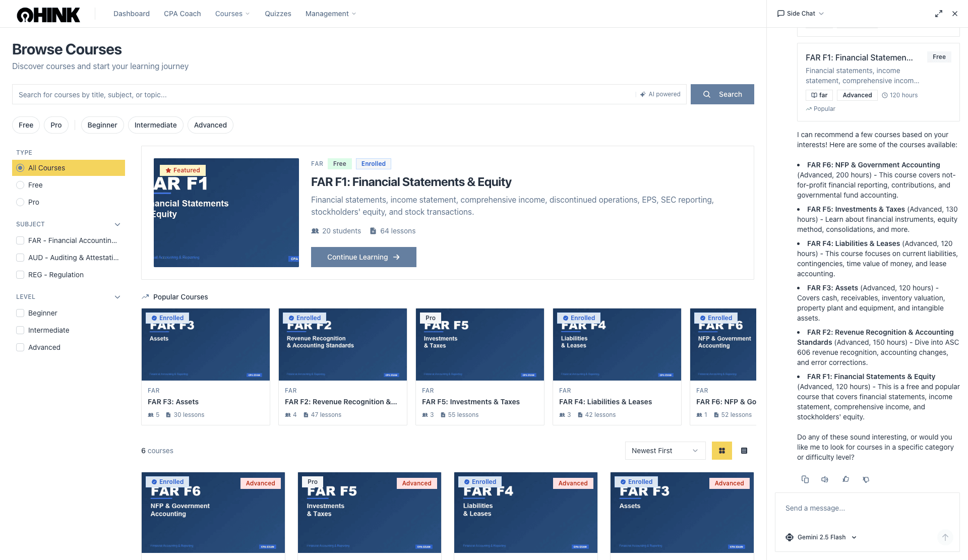Open the Newest First sorting dropdown

pyautogui.click(x=664, y=451)
